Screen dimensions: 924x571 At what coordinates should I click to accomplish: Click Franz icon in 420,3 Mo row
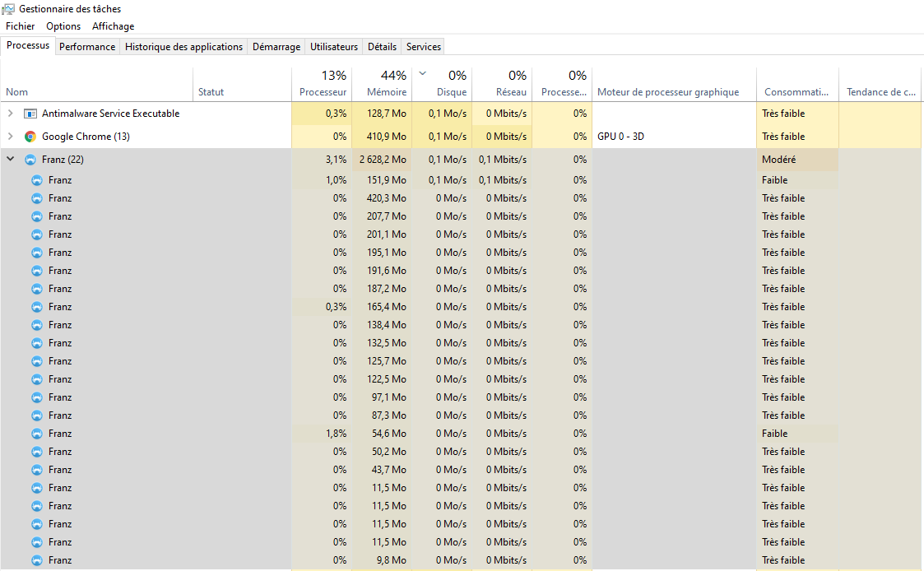click(x=36, y=198)
